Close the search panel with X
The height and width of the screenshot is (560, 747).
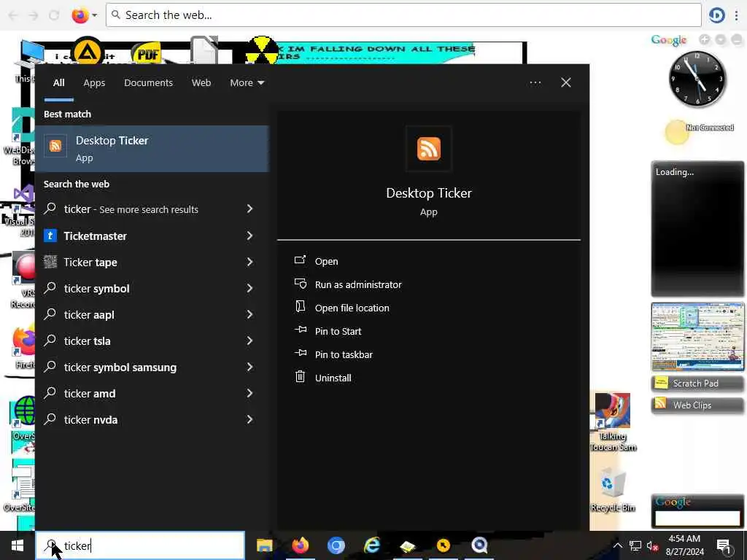coord(566,83)
